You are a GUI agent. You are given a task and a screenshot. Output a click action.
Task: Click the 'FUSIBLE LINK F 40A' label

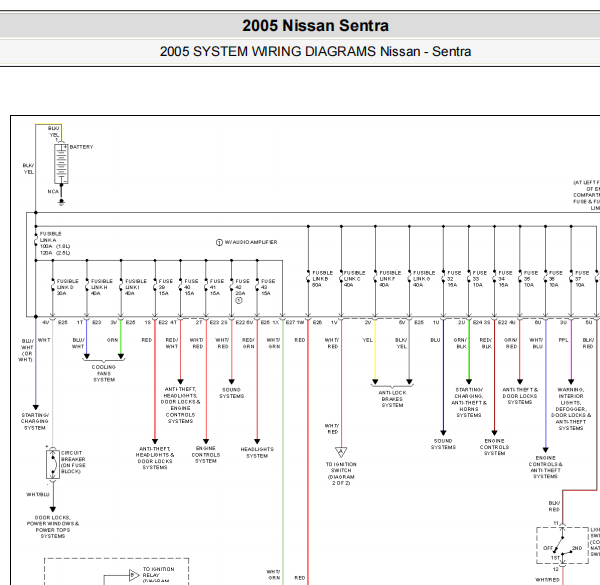(x=390, y=279)
